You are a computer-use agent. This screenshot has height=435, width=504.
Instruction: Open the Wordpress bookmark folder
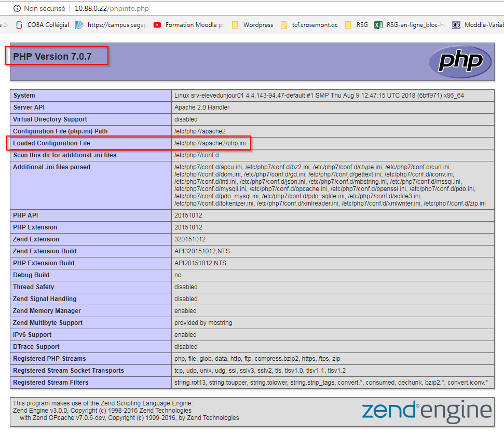(252, 25)
